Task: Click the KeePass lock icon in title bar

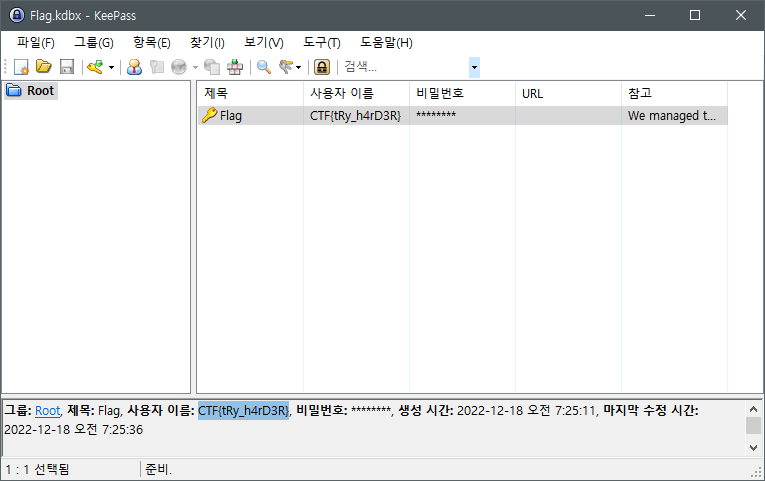Action: tap(17, 15)
